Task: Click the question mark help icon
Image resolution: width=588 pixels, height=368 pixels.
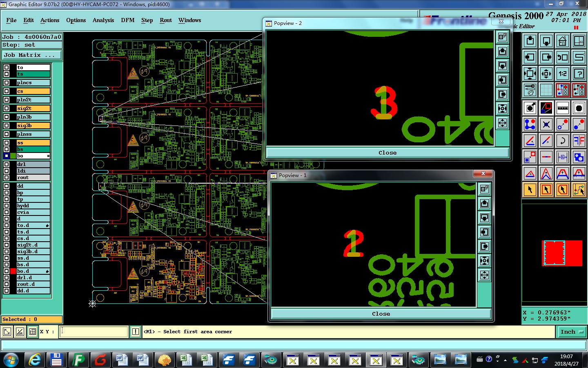Action: (x=579, y=74)
